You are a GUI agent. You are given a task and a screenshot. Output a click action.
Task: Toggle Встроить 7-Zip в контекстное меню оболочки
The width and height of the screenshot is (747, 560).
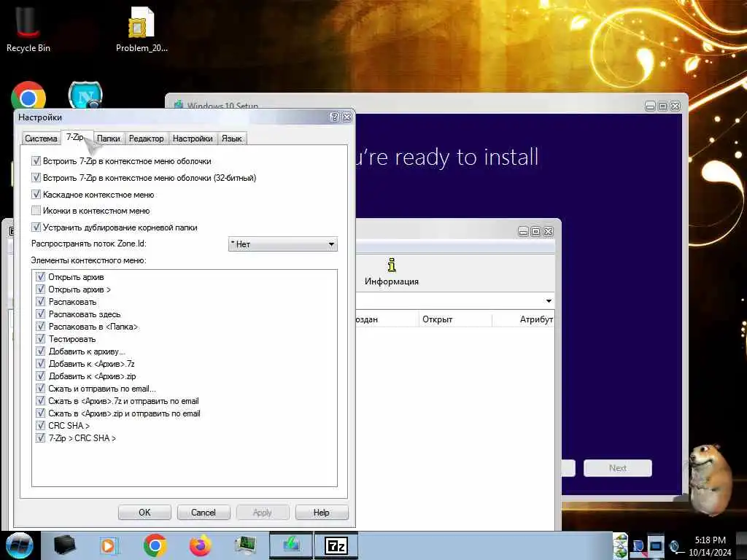pos(36,161)
